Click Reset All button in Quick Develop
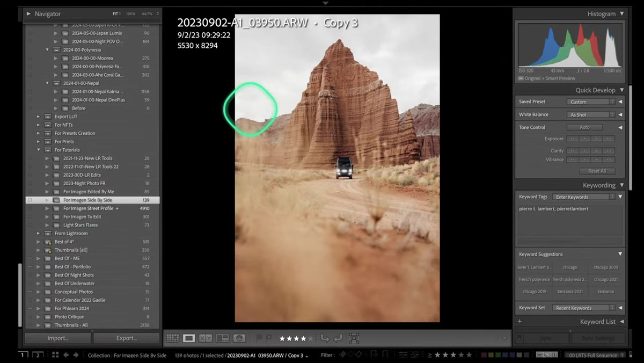The width and height of the screenshot is (644, 363). 597,171
